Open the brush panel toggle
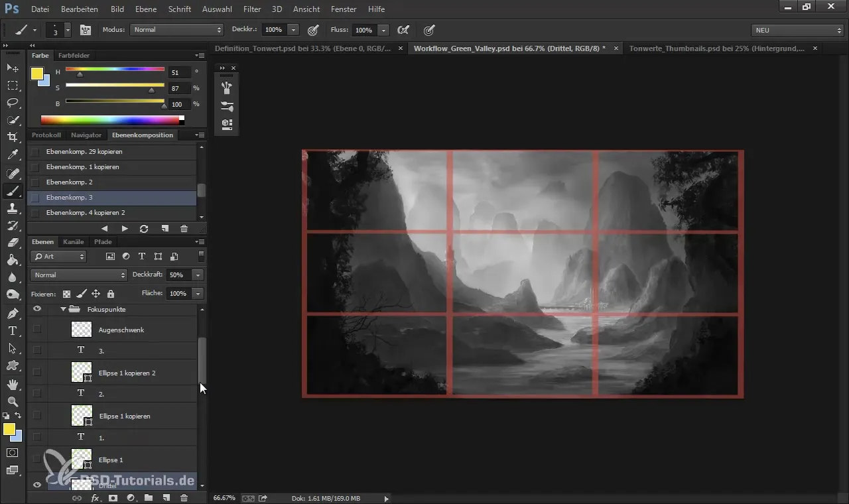849x504 pixels. (85, 30)
